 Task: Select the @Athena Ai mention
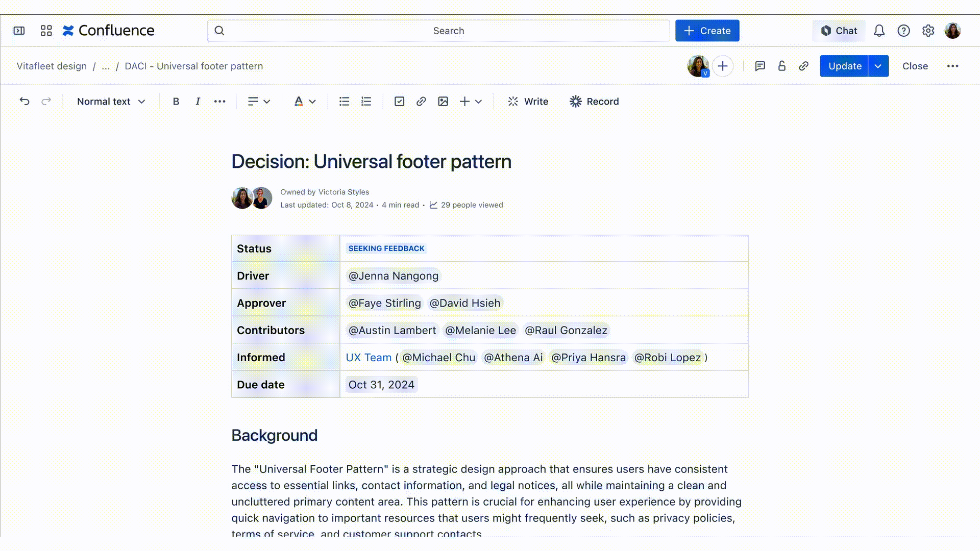click(x=513, y=357)
